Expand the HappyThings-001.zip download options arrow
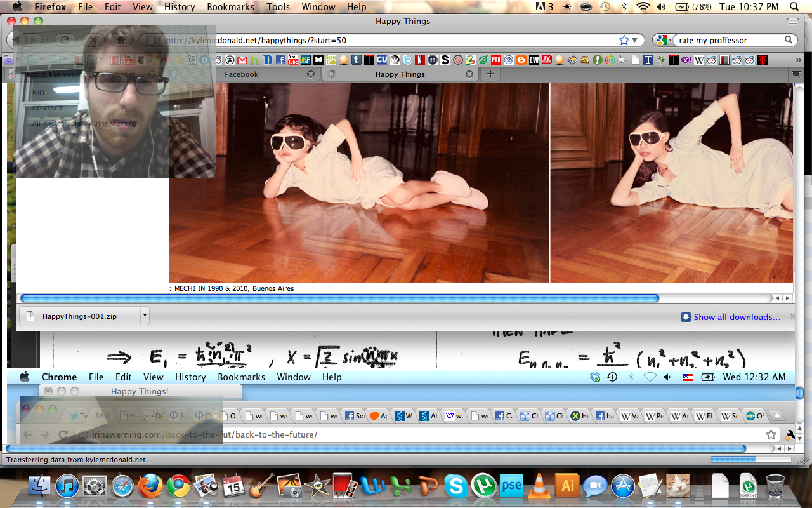Image resolution: width=812 pixels, height=508 pixels. (x=145, y=316)
